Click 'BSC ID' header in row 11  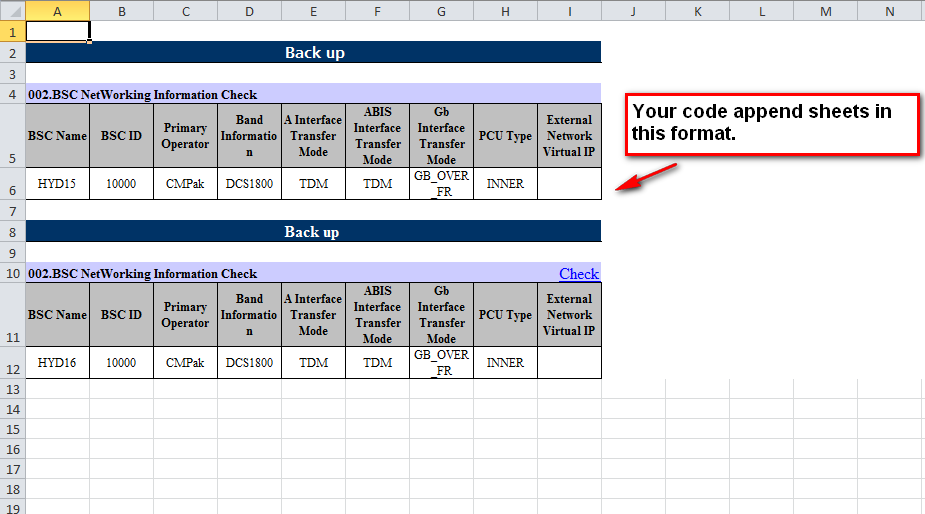tap(122, 315)
